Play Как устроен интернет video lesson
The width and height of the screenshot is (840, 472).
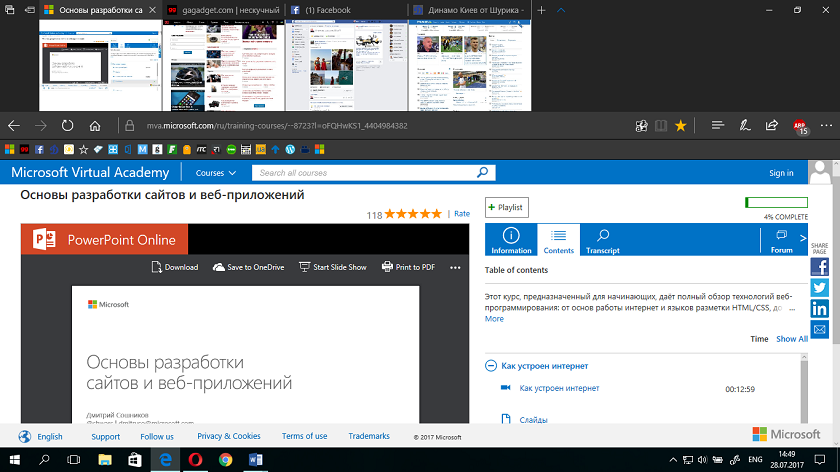pyautogui.click(x=559, y=388)
